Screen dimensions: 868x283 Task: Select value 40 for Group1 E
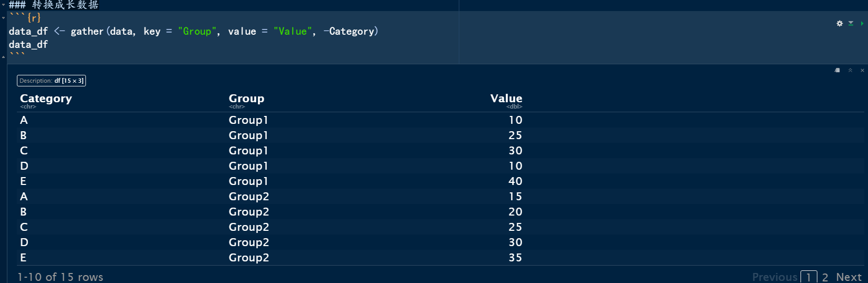[x=515, y=181]
